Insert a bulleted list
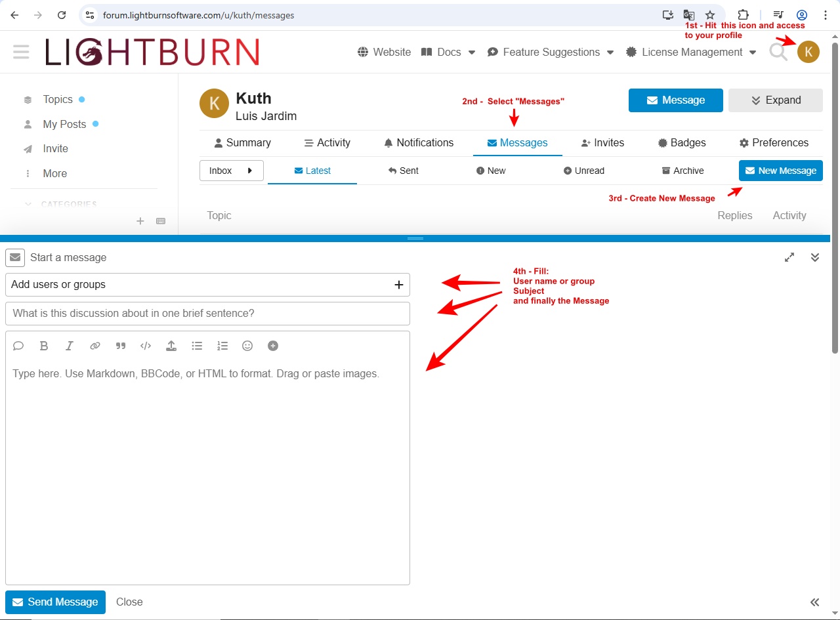Screen dimensions: 840x620 point(197,346)
